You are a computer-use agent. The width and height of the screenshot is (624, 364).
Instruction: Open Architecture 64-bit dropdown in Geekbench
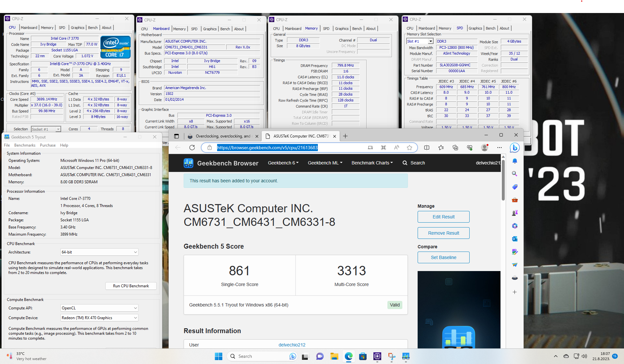click(99, 252)
